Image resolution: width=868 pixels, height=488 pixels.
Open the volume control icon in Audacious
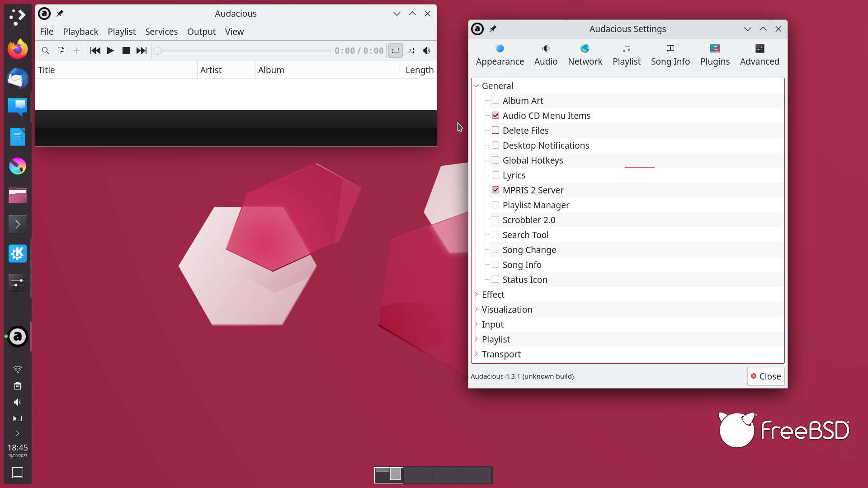(x=426, y=51)
